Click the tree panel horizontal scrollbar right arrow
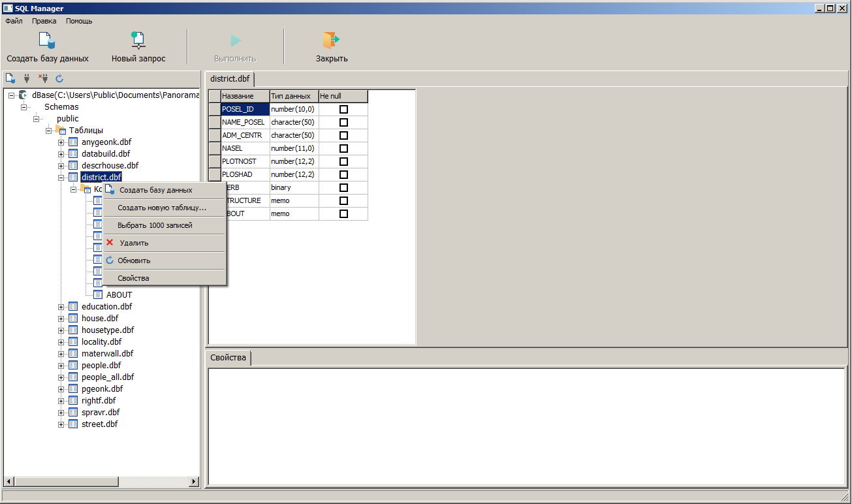The height and width of the screenshot is (504, 852). [x=194, y=482]
